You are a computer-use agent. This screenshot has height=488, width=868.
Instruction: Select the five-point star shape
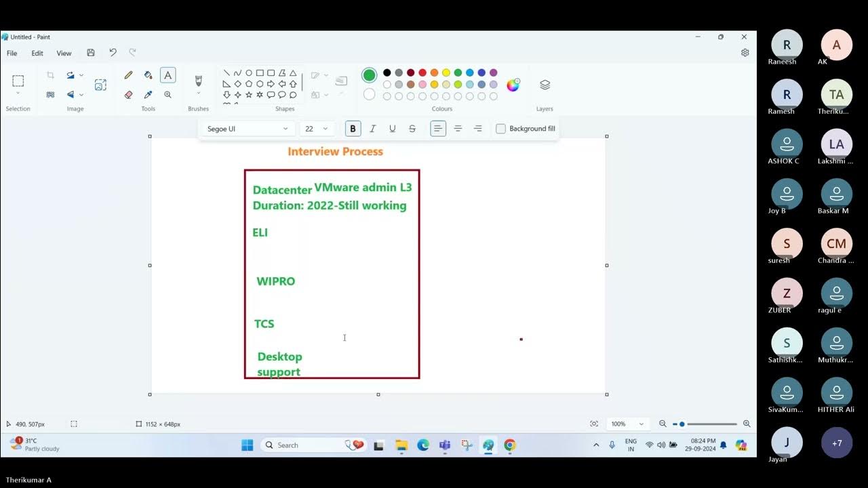[248, 95]
